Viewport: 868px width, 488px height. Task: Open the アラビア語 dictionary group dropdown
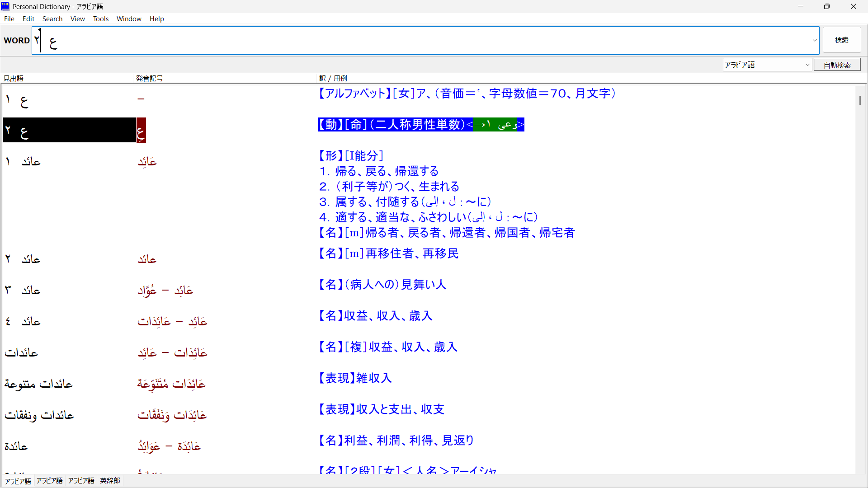pos(807,65)
